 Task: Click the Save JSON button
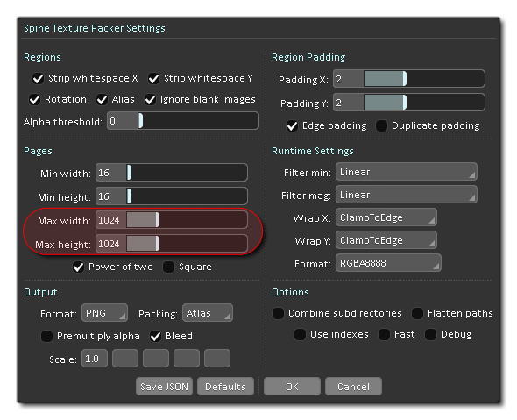(164, 387)
